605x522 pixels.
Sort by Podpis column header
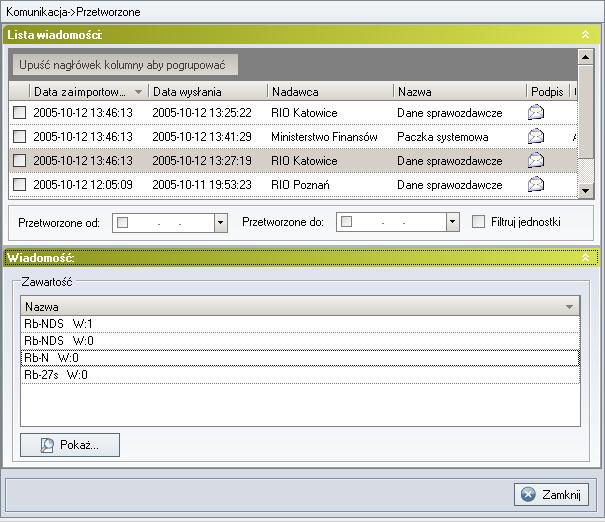[548, 91]
